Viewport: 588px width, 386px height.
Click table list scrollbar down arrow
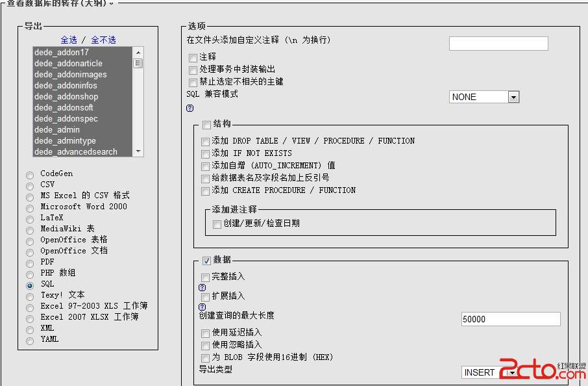138,151
